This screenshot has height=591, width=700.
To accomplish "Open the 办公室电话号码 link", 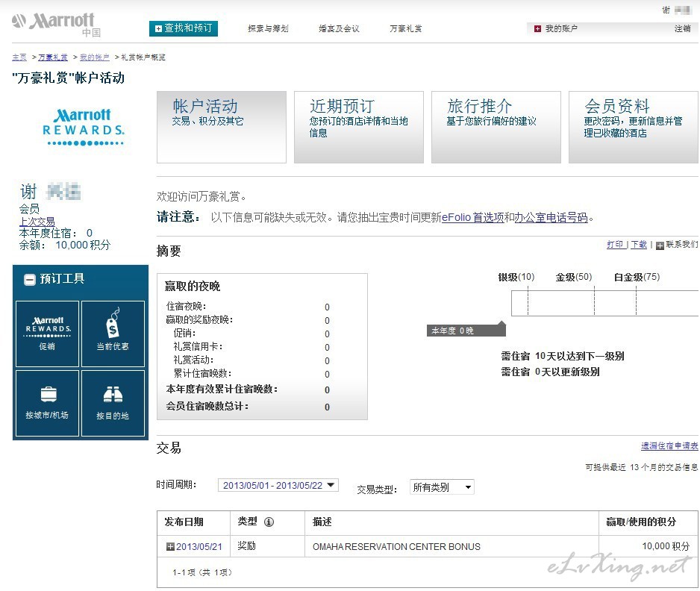I will [x=551, y=217].
